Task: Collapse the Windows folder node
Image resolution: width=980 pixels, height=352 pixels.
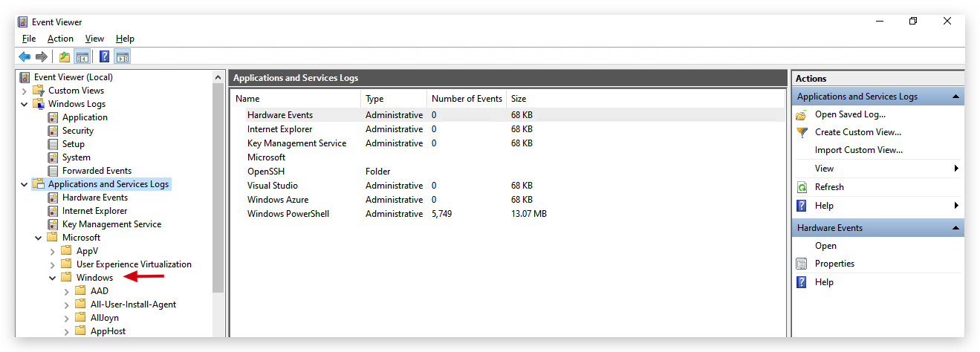Action: (52, 278)
